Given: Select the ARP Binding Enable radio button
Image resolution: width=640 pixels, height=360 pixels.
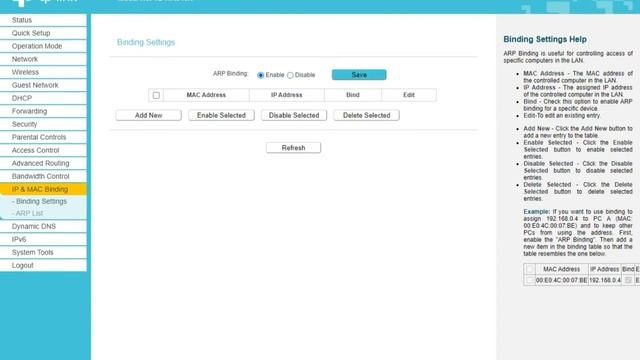Looking at the screenshot, I should pos(260,76).
